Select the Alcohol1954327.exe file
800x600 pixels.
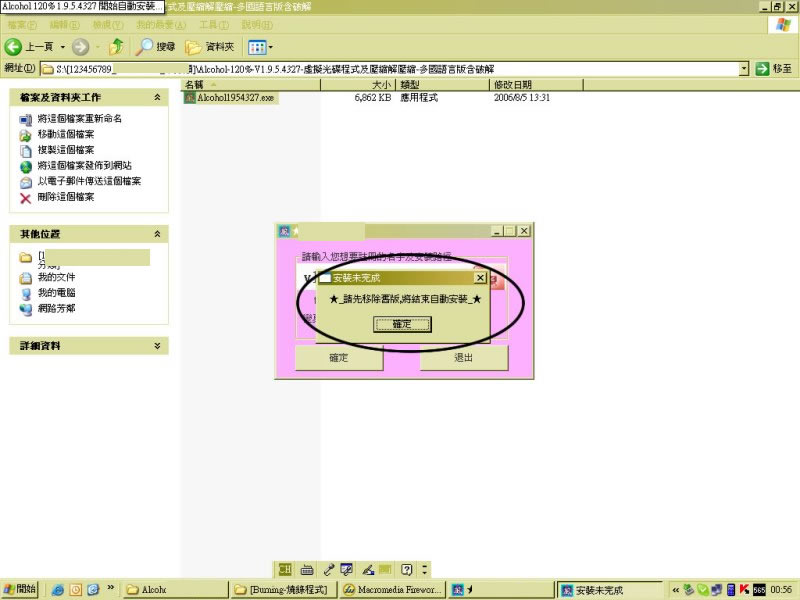[x=235, y=97]
